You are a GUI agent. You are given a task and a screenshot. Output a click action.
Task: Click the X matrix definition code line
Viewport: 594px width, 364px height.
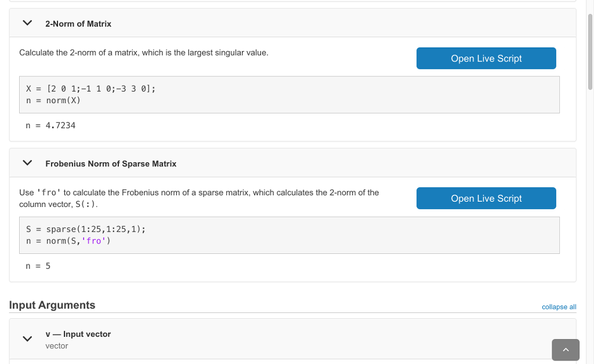[x=90, y=89]
